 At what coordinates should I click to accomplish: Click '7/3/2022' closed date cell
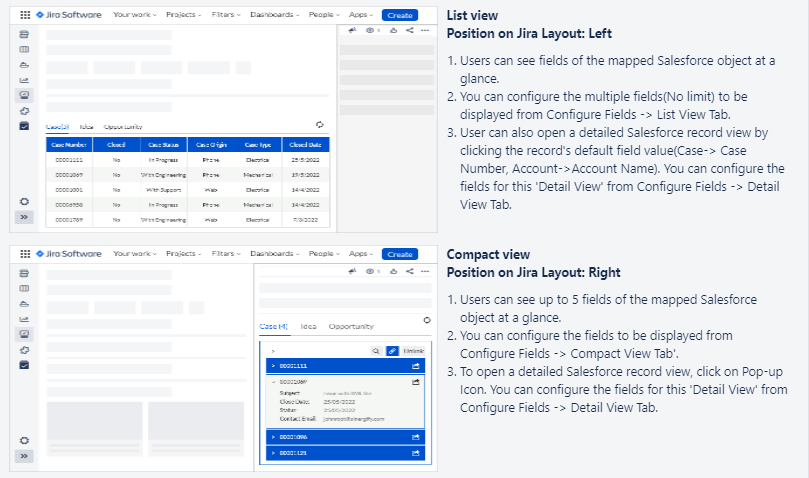tap(305, 220)
